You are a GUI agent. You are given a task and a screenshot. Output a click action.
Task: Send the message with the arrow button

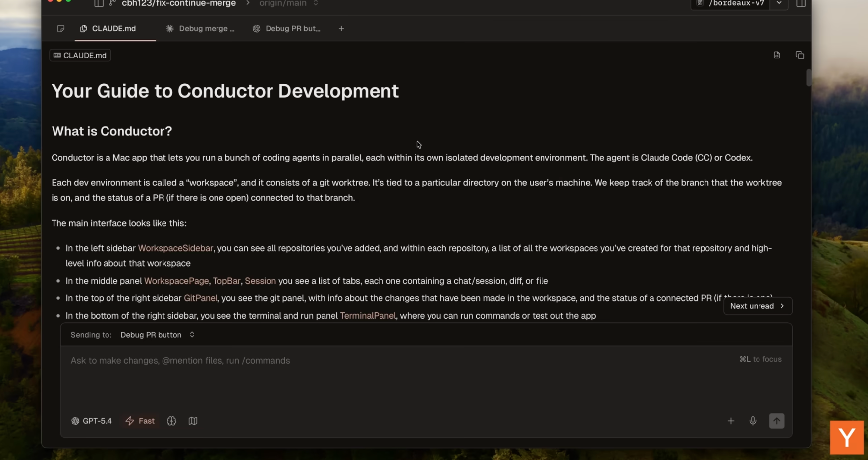(776, 421)
